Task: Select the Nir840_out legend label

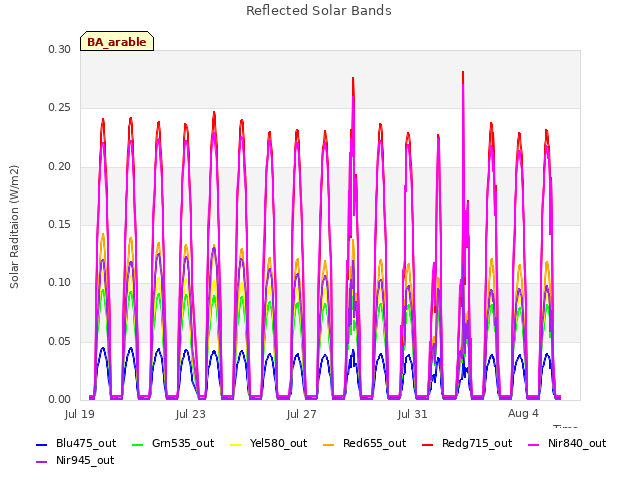Action: pyautogui.click(x=577, y=443)
